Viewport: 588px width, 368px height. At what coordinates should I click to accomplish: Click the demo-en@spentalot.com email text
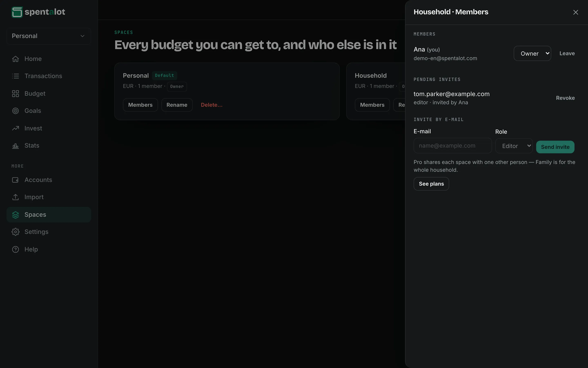[445, 58]
